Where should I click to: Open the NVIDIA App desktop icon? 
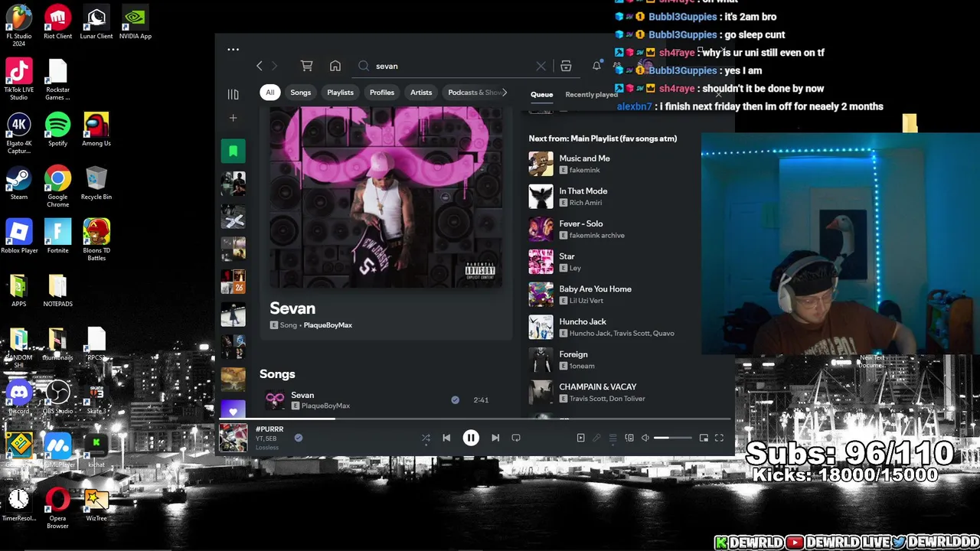(135, 23)
